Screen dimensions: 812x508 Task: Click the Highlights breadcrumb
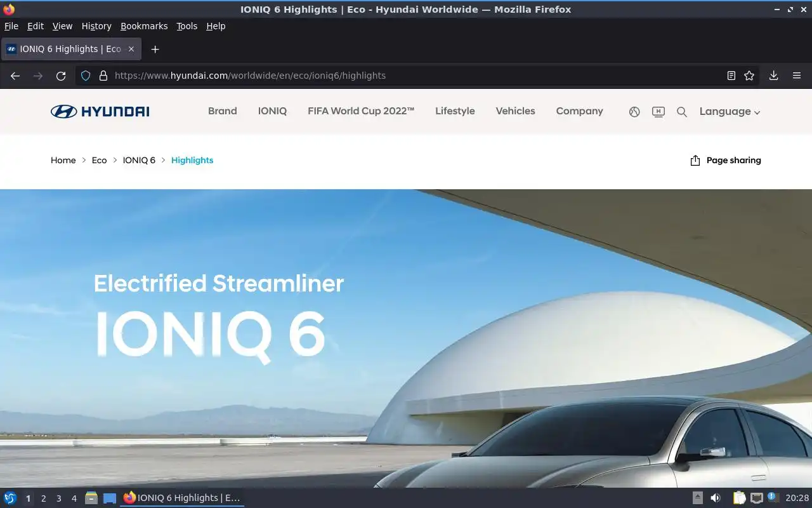(192, 161)
